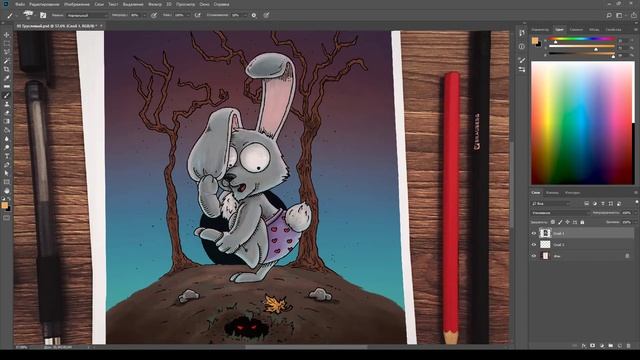The width and height of the screenshot is (640, 360).
Task: Select the Lasso tool
Action: point(7,52)
